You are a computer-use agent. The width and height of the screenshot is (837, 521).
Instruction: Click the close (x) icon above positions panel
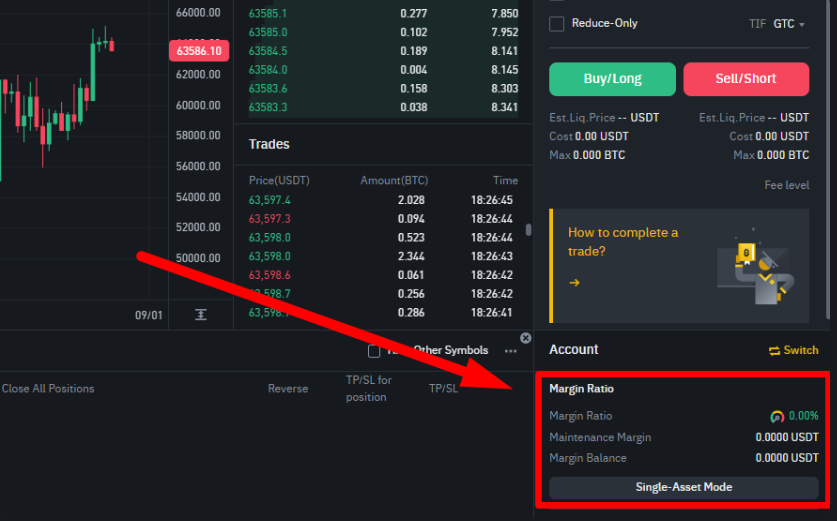[526, 338]
